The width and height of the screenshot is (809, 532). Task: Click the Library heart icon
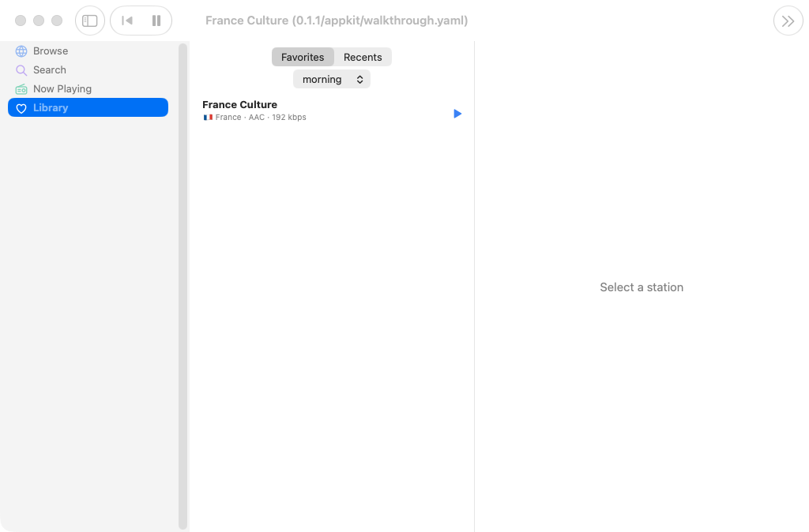21,108
